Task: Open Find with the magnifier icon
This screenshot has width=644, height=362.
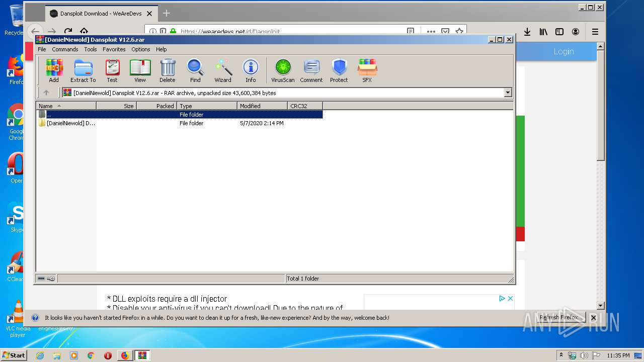Action: [x=195, y=71]
